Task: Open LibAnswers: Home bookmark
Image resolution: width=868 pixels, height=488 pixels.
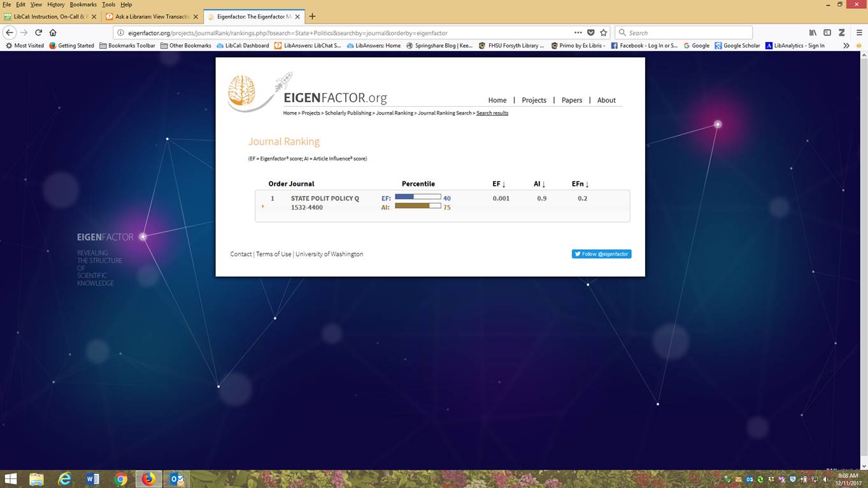Action: [373, 46]
